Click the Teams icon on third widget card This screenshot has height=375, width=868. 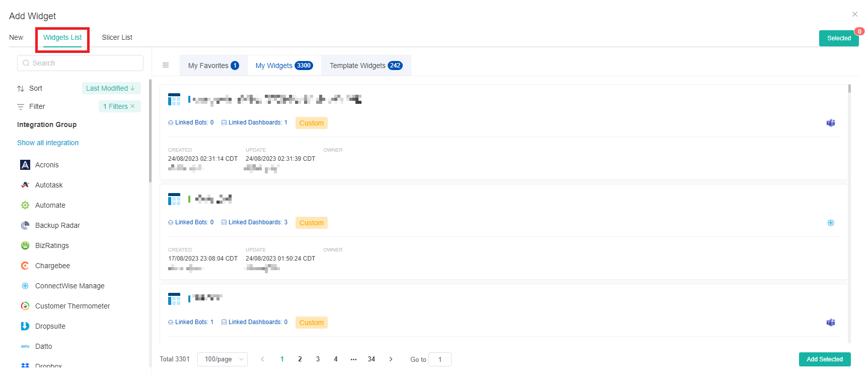(831, 323)
